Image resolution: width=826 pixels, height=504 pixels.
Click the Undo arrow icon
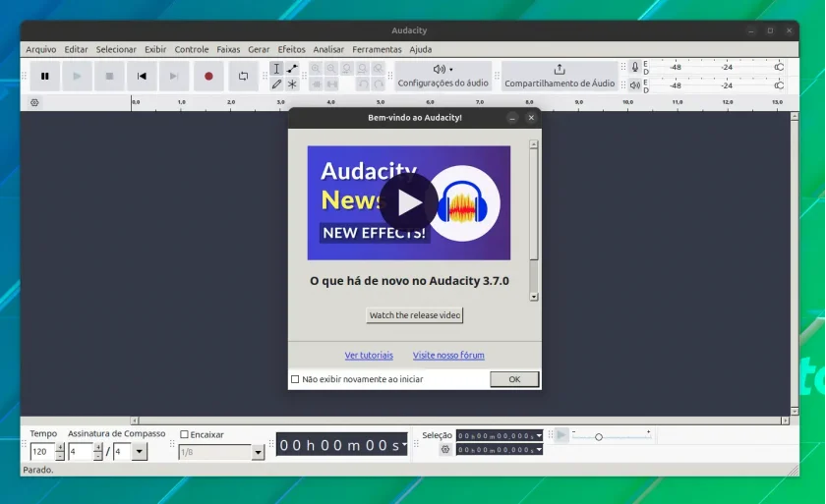coord(363,84)
